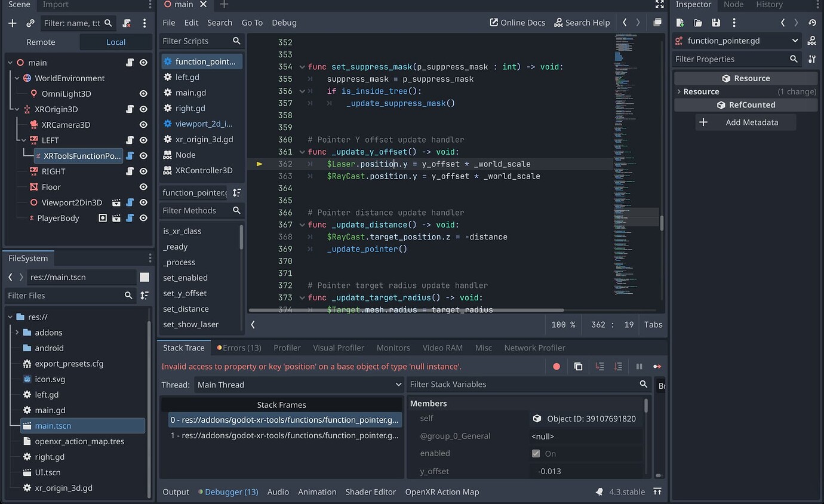Toggle visibility of the Floor node
Image resolution: width=824 pixels, height=504 pixels.
[143, 187]
